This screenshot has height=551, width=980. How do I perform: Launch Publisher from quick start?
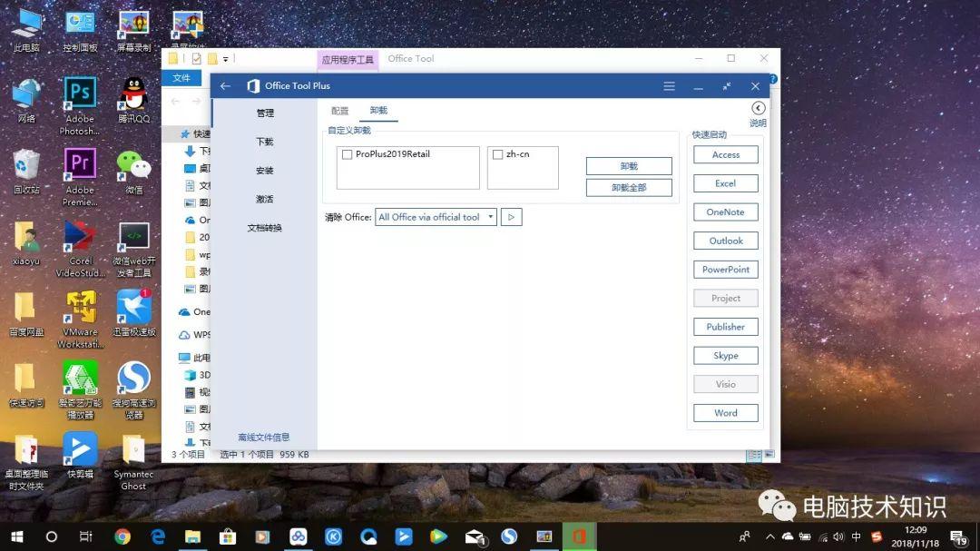(x=726, y=327)
